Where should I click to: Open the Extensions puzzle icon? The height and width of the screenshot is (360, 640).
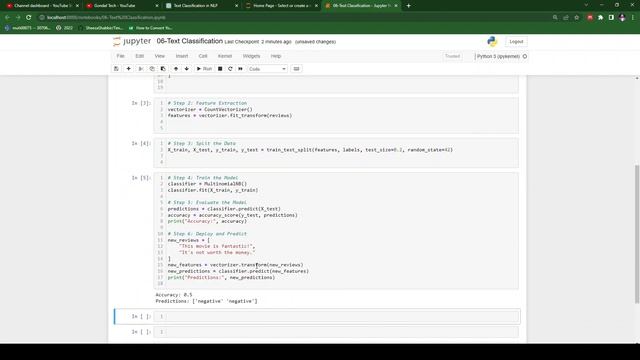tap(600, 18)
